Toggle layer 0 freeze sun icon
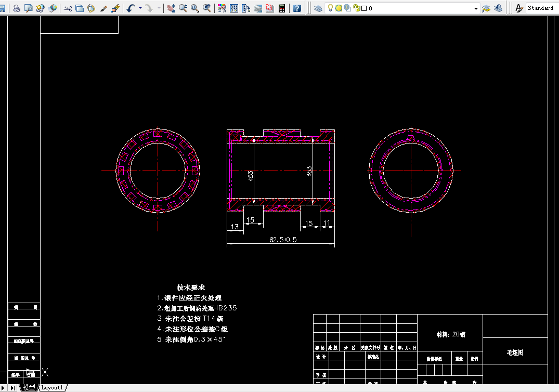This screenshot has width=559, height=392. tap(339, 8)
